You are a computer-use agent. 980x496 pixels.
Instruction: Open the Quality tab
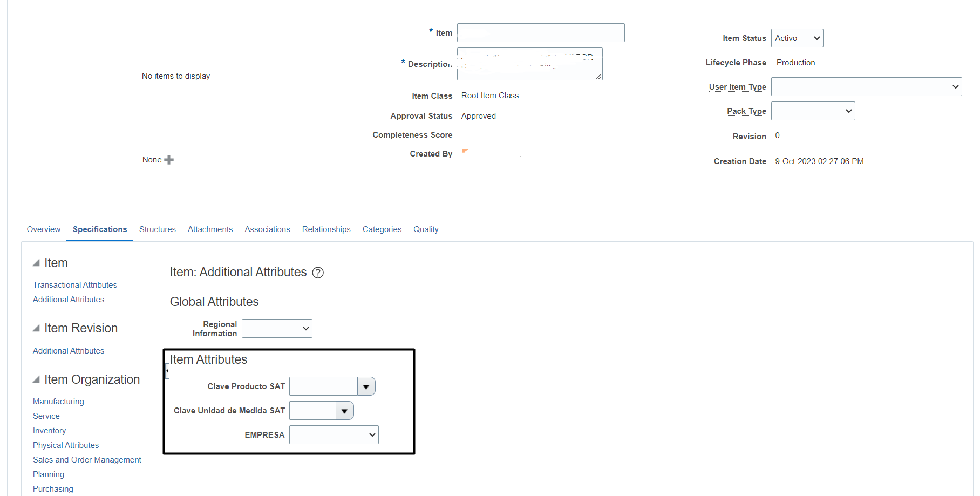coord(426,229)
